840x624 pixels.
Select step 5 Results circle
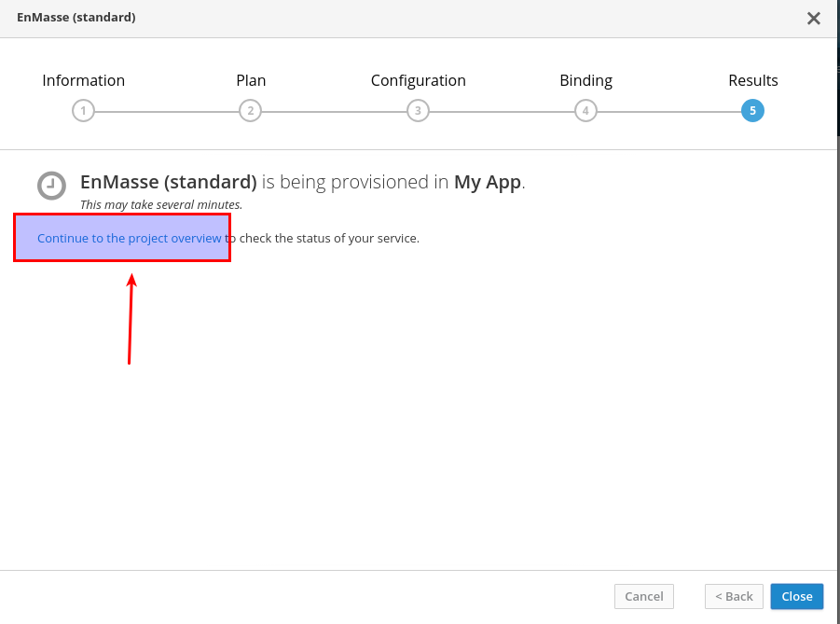point(752,111)
